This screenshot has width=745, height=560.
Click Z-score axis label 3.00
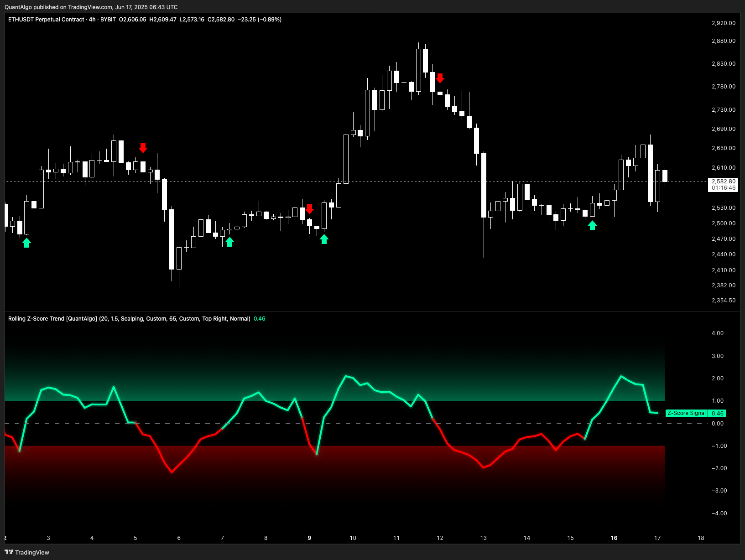pos(718,356)
